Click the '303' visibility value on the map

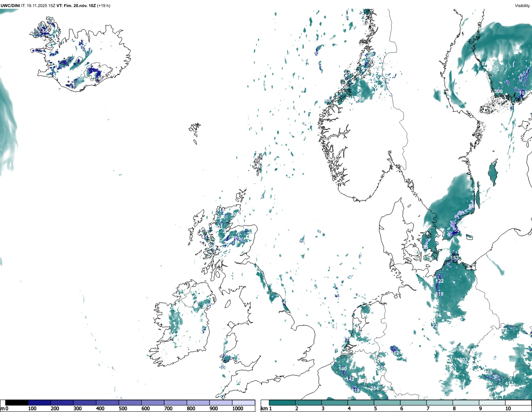click(x=463, y=360)
